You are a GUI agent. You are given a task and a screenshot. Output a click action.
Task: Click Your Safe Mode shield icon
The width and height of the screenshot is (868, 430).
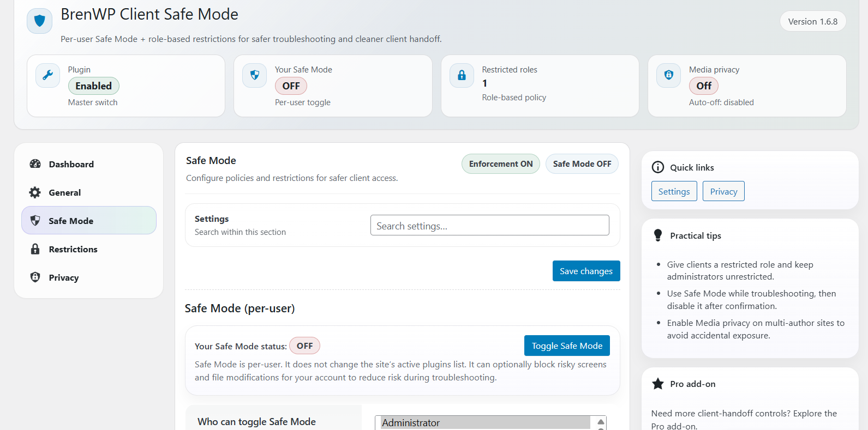pyautogui.click(x=255, y=75)
